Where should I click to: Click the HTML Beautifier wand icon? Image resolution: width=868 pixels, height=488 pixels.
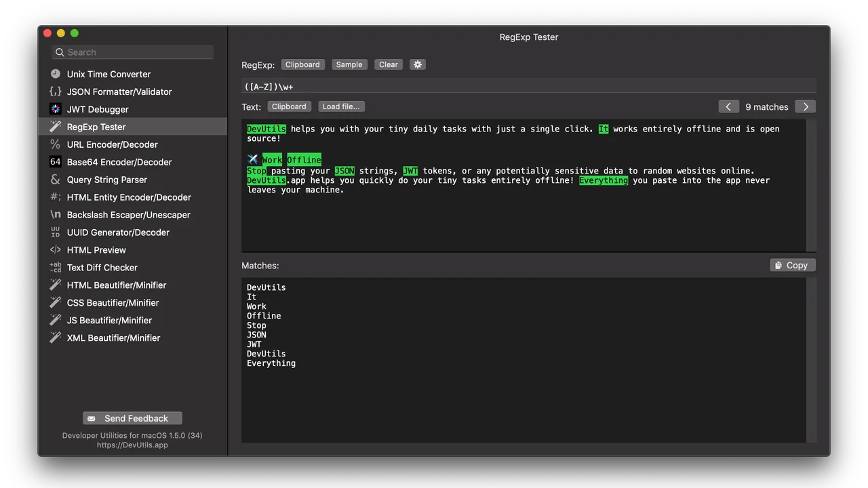56,285
